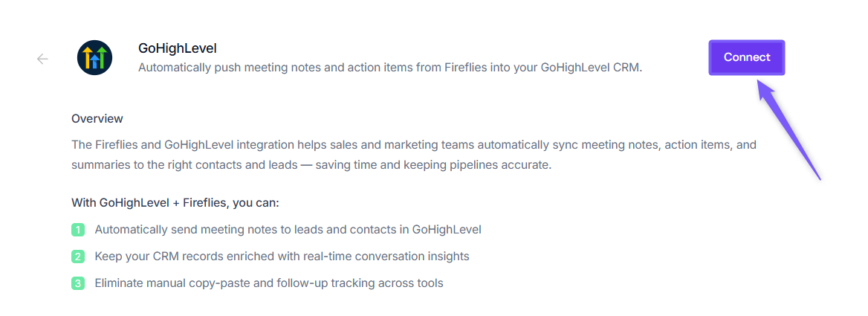Screen dimensions: 868x316
Task: Select the green number 2 badge
Action: [x=78, y=257]
